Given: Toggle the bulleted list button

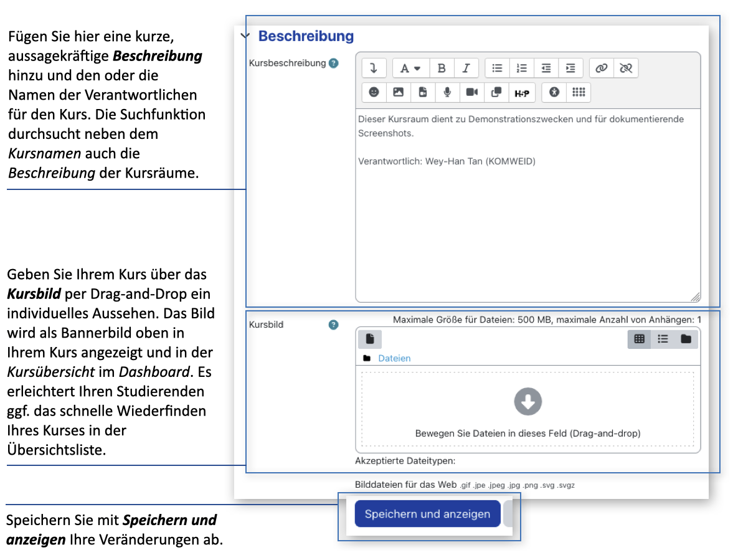Looking at the screenshot, I should (497, 69).
